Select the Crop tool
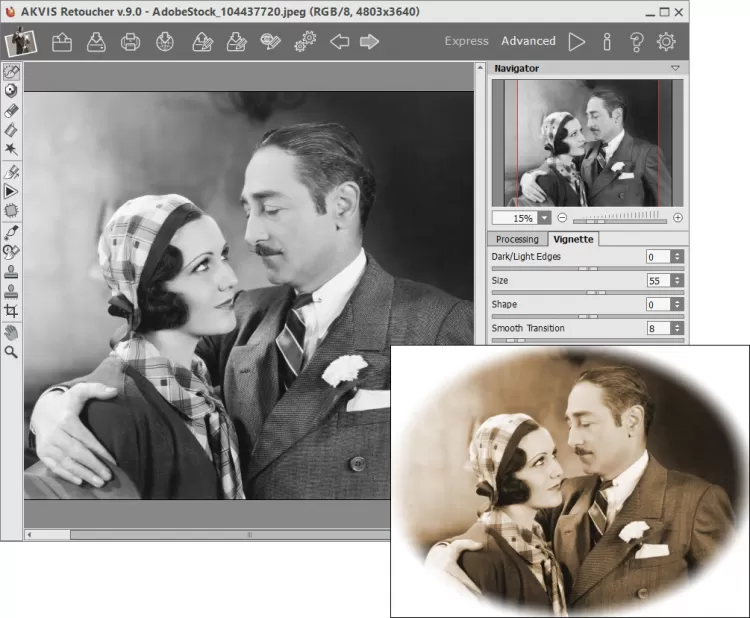Image resolution: width=750 pixels, height=618 pixels. pyautogui.click(x=11, y=311)
